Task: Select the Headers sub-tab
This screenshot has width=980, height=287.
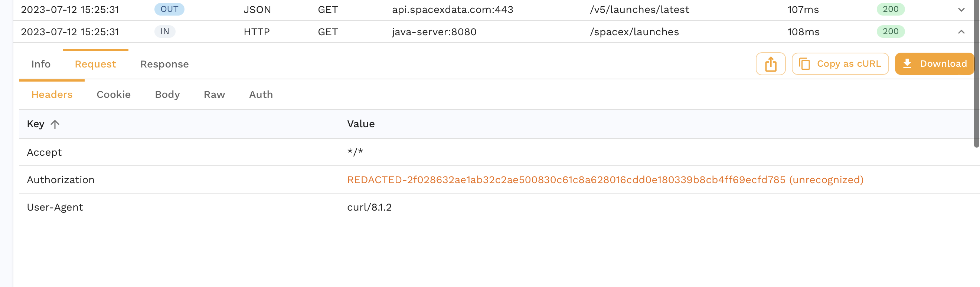Action: point(52,95)
